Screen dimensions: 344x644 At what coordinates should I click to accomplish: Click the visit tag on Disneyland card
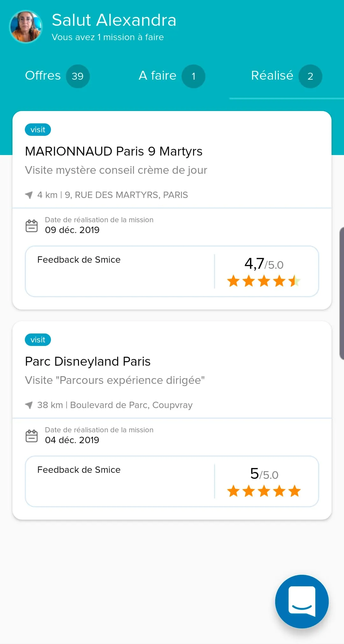[38, 340]
